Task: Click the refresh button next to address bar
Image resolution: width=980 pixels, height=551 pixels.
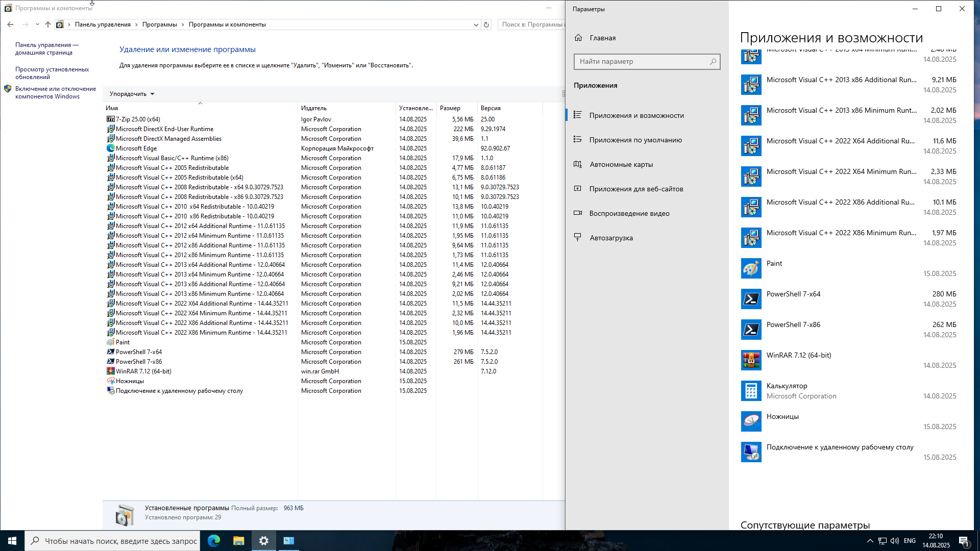Action: point(486,24)
